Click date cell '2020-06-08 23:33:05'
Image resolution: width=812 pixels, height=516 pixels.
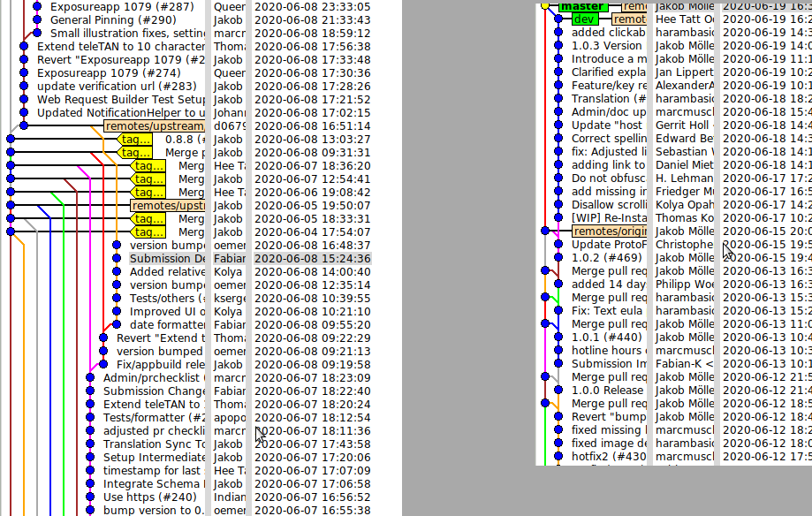312,7
